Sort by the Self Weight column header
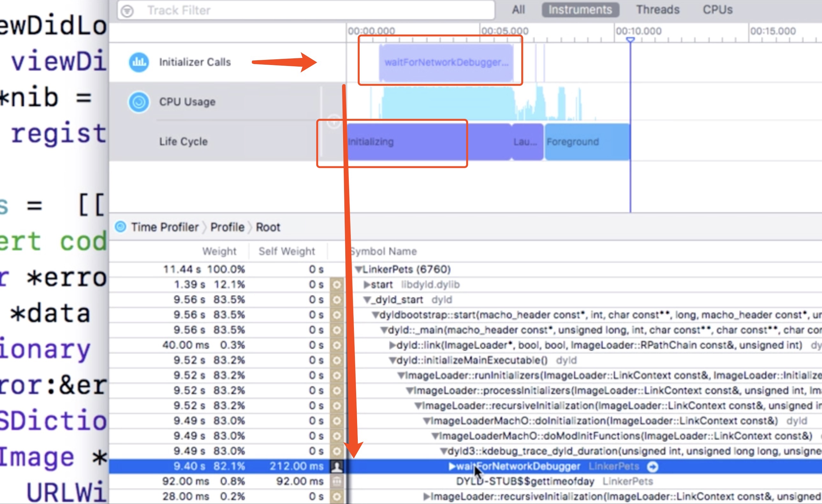Viewport: 822px width, 504px height. [287, 251]
